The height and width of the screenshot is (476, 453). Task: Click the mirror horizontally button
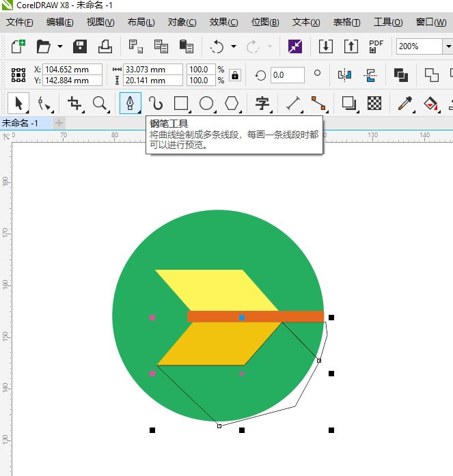[x=345, y=75]
